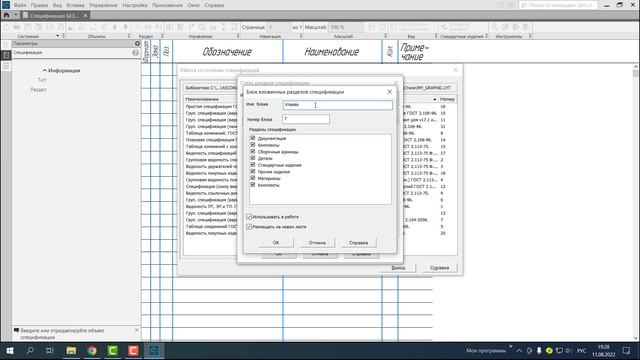This screenshot has height=360, width=640.
Task: Expand the Инструменты toolbar group
Action: tap(530, 36)
